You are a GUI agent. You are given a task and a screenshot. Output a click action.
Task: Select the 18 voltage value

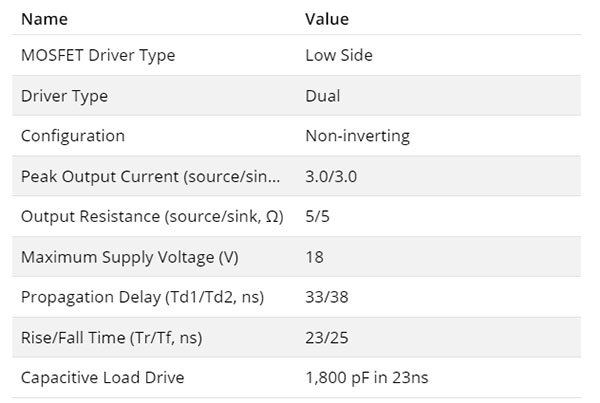[314, 257]
